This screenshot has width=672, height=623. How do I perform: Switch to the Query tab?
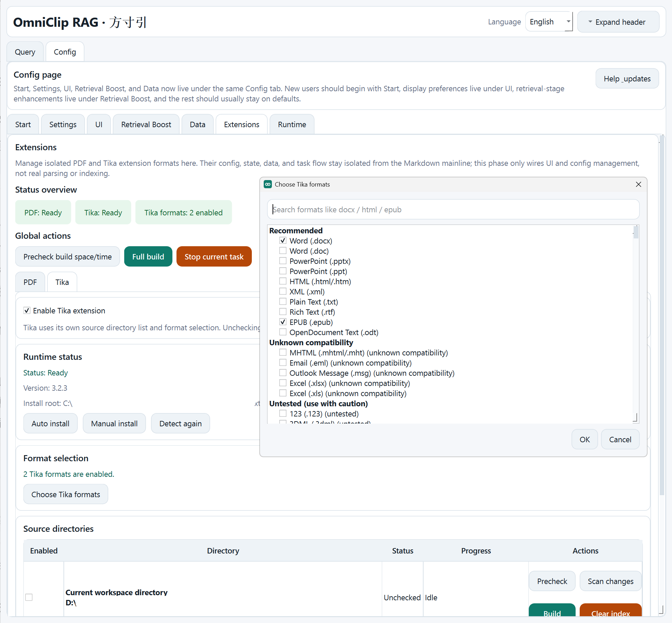point(25,52)
